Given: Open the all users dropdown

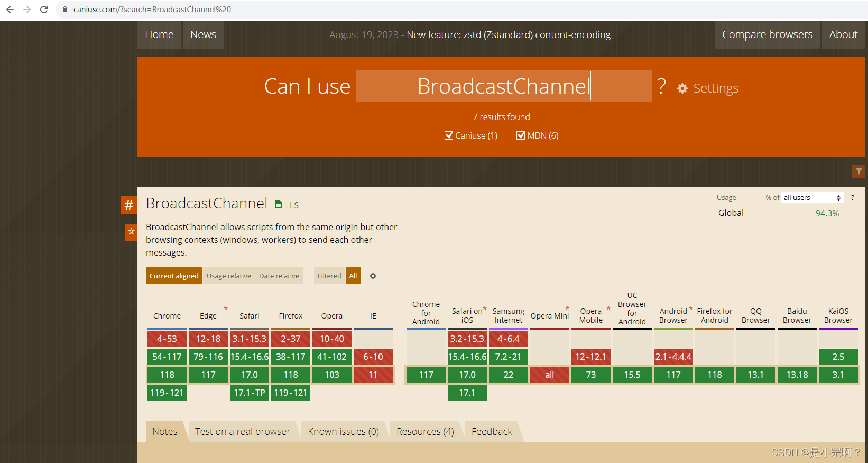Looking at the screenshot, I should pyautogui.click(x=812, y=197).
